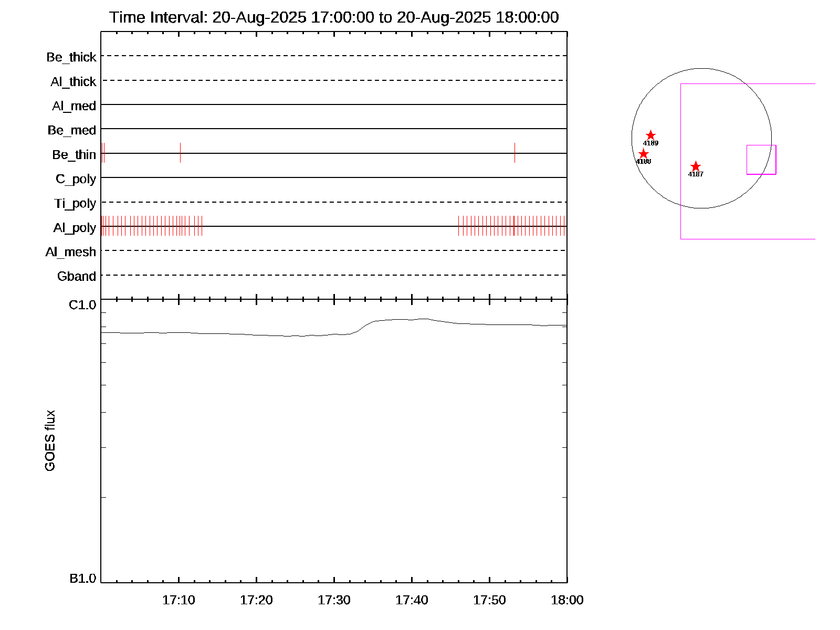Click the Gband filter label

(77, 277)
